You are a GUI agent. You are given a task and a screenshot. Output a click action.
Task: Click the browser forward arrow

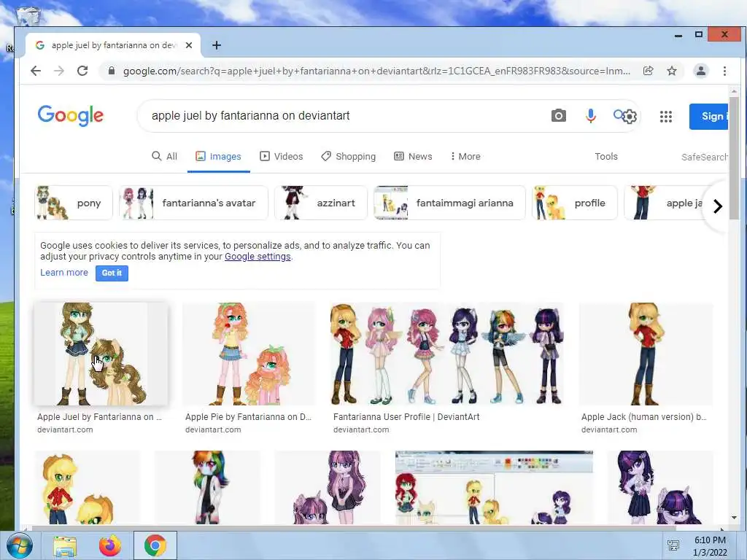click(x=59, y=71)
